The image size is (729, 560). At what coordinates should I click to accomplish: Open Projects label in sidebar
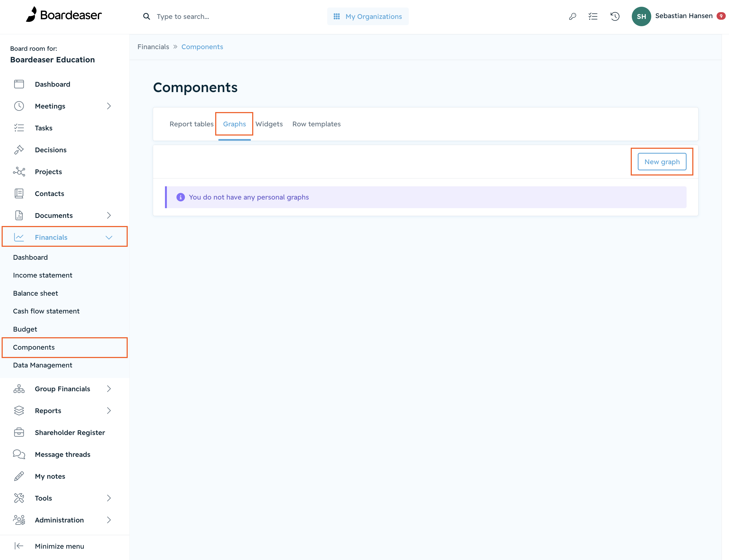(x=48, y=172)
